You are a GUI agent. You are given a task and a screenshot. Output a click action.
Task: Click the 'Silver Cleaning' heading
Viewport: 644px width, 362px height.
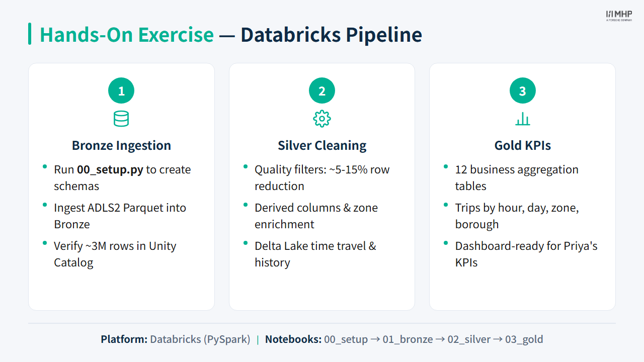322,146
